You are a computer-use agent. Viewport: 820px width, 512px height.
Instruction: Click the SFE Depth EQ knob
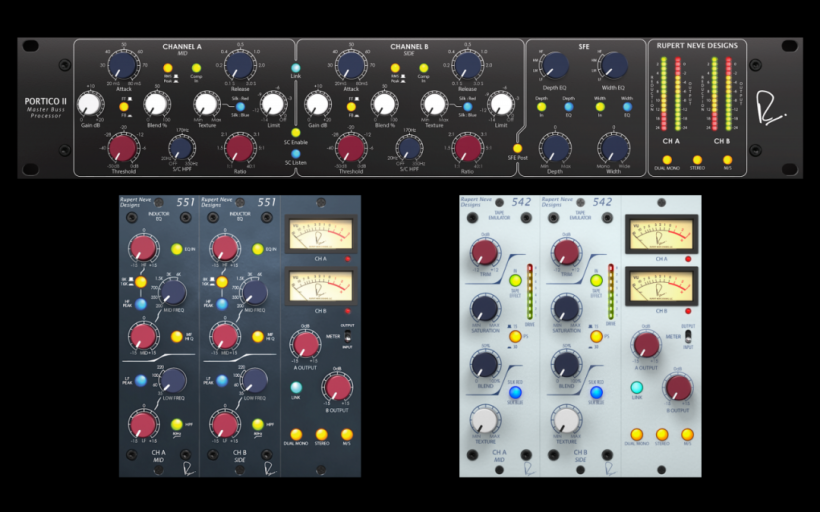pos(555,66)
